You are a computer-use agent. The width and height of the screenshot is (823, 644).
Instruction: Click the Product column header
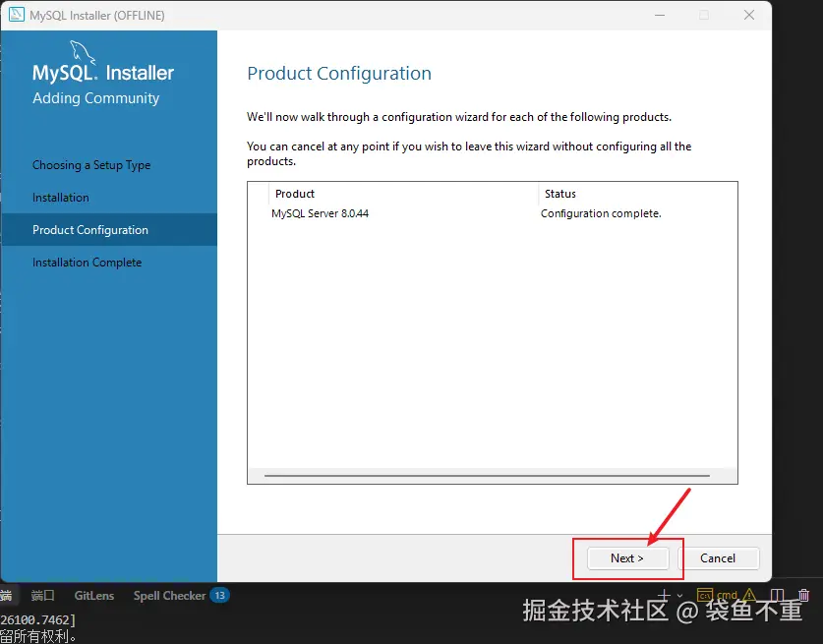(x=295, y=194)
